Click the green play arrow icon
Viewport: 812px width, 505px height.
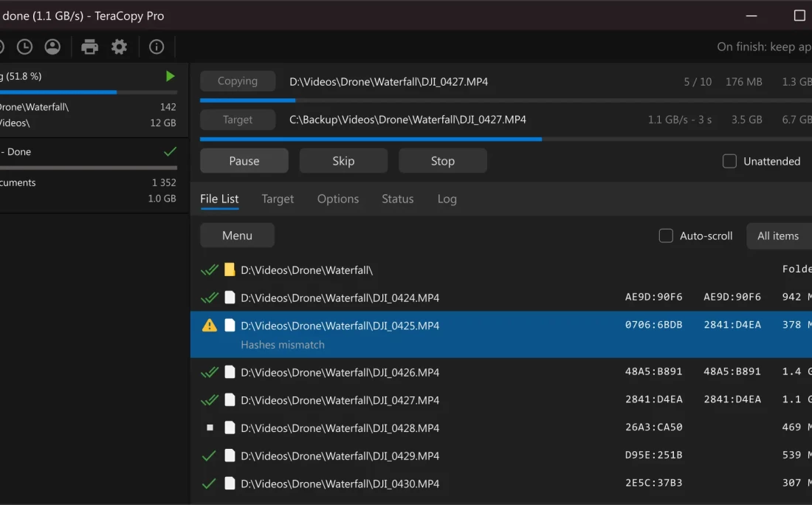point(171,76)
